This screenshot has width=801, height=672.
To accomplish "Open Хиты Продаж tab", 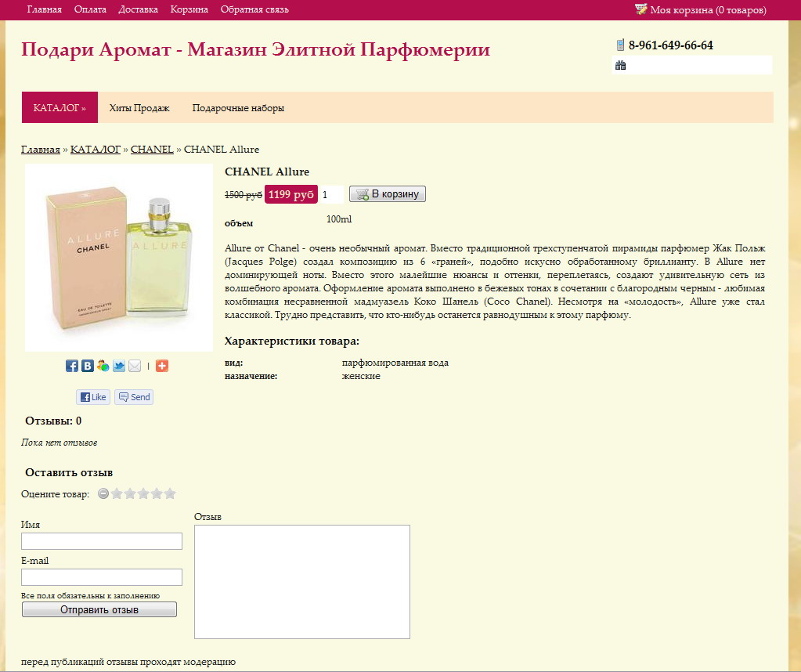I will [x=139, y=108].
